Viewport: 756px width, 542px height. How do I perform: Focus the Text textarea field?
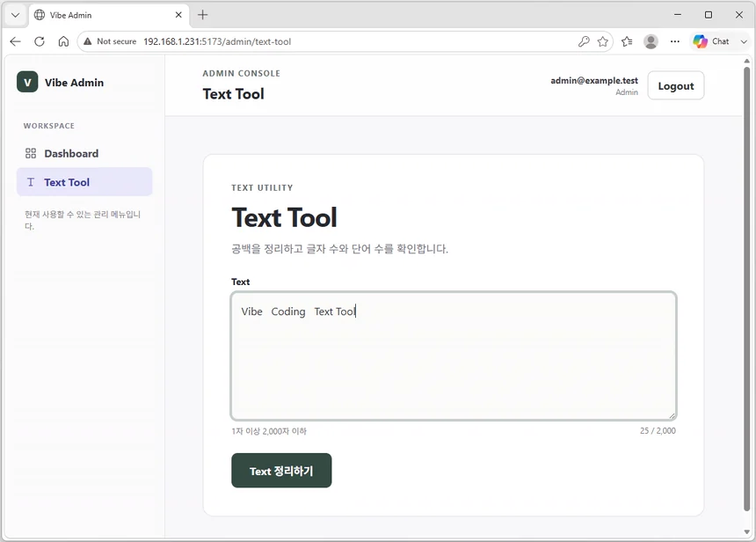[x=454, y=355]
